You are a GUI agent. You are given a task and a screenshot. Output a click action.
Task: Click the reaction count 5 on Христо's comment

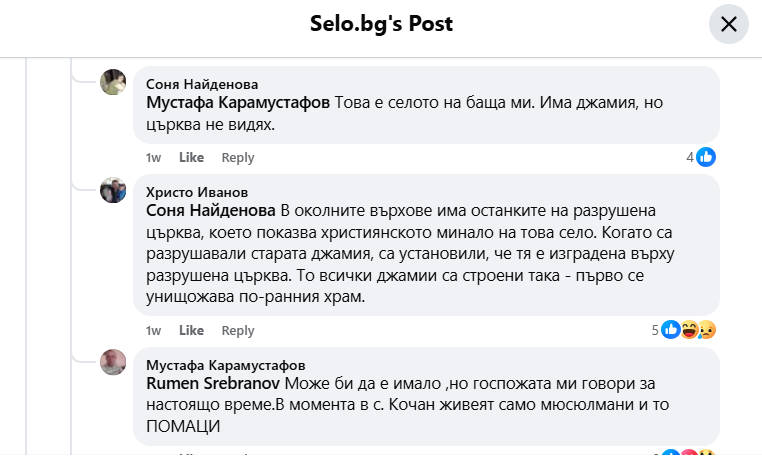click(655, 330)
